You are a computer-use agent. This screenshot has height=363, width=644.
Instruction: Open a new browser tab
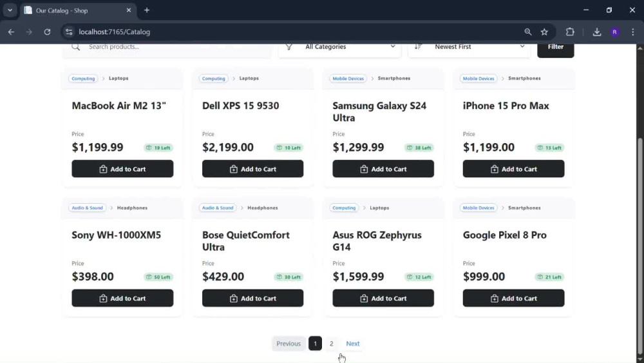147,10
